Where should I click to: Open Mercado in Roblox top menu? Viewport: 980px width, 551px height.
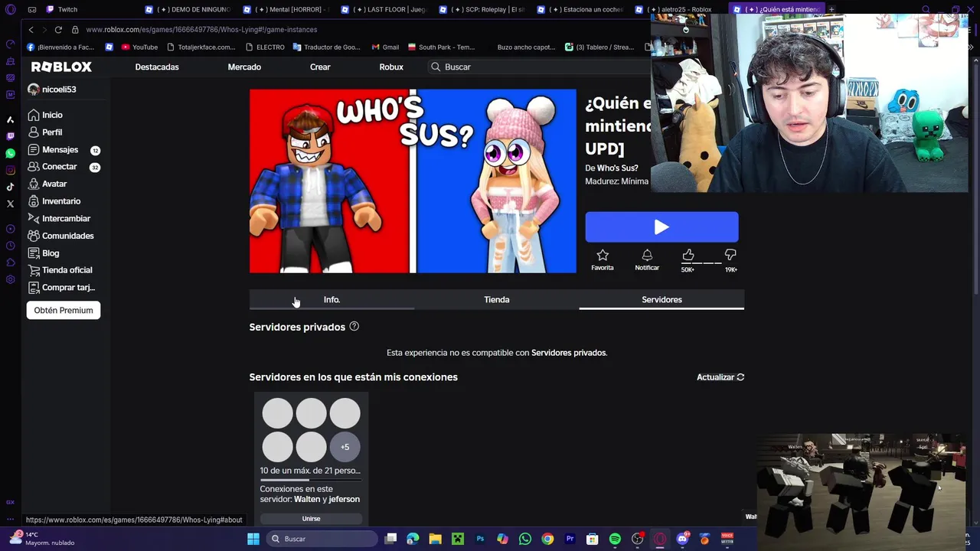tap(244, 67)
